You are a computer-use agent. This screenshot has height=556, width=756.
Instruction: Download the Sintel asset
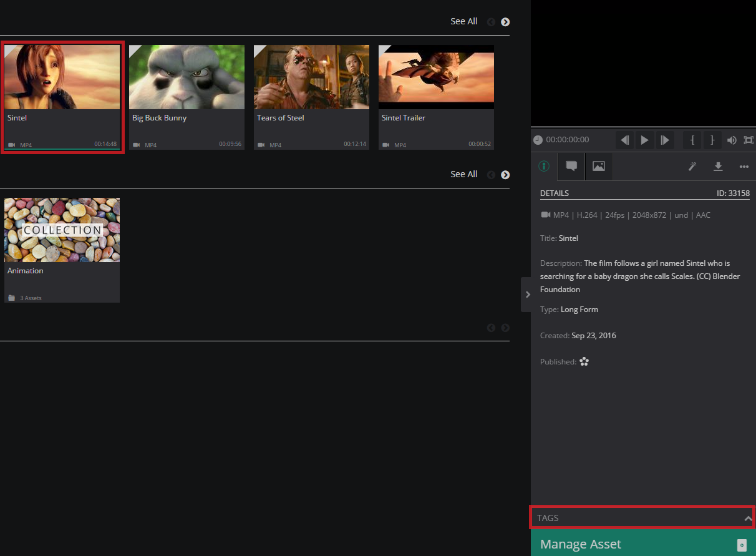click(x=718, y=167)
